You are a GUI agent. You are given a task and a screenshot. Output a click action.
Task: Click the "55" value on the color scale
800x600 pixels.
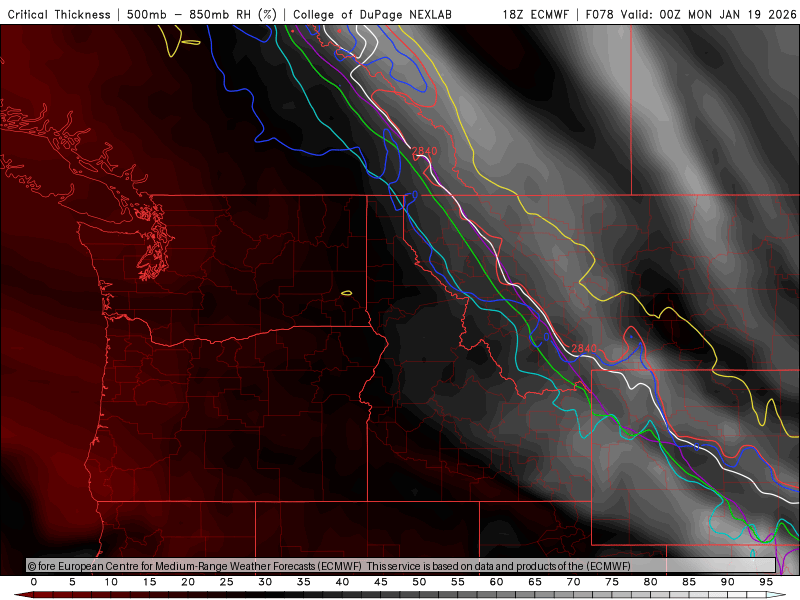(x=458, y=582)
